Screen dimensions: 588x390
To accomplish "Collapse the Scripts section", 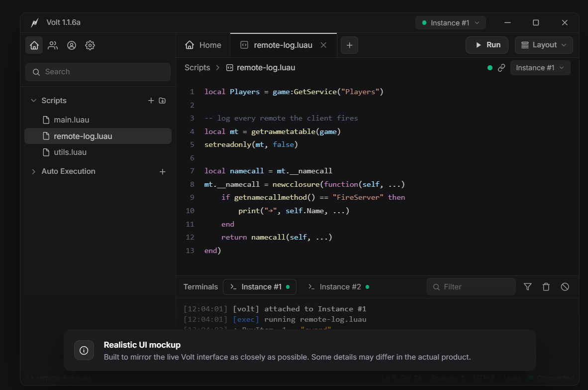I will pos(34,101).
